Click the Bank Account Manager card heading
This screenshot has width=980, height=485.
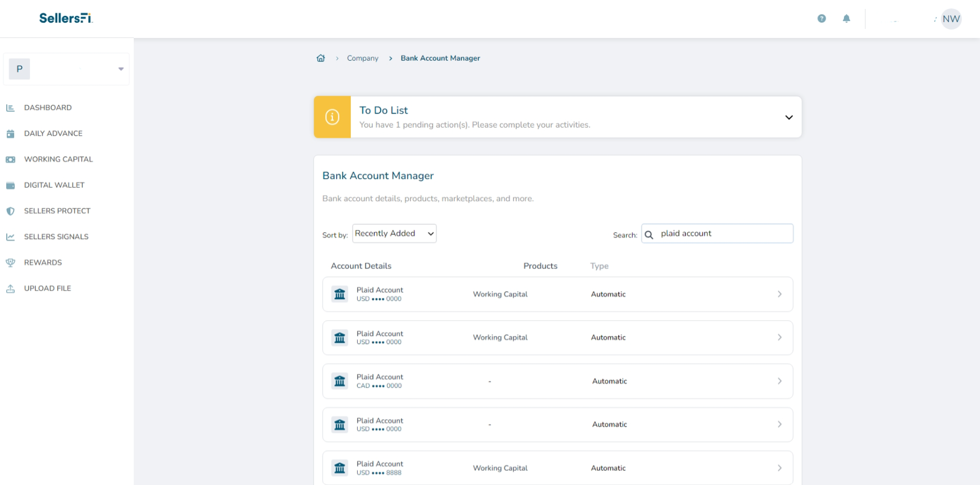coord(378,176)
